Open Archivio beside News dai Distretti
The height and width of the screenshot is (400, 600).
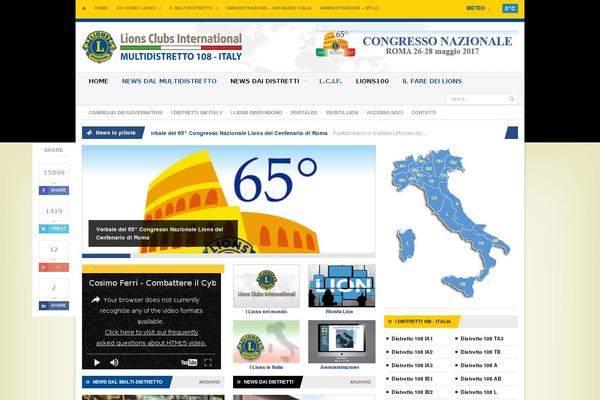point(360,382)
